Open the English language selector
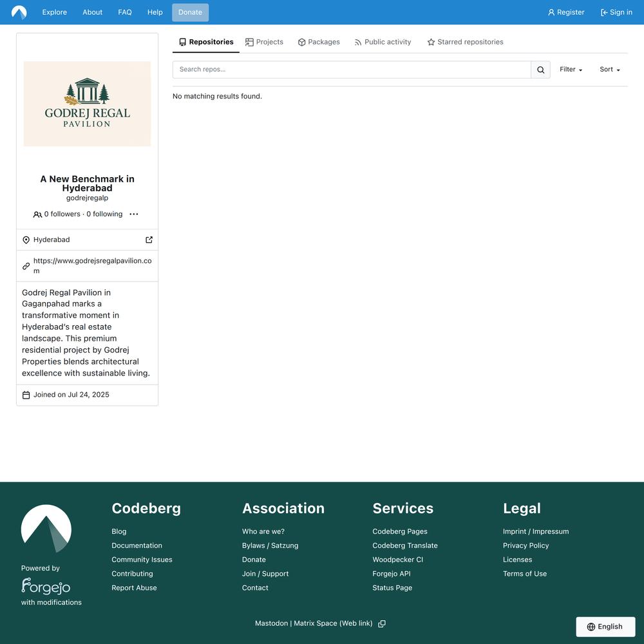This screenshot has width=644, height=644. click(x=605, y=627)
